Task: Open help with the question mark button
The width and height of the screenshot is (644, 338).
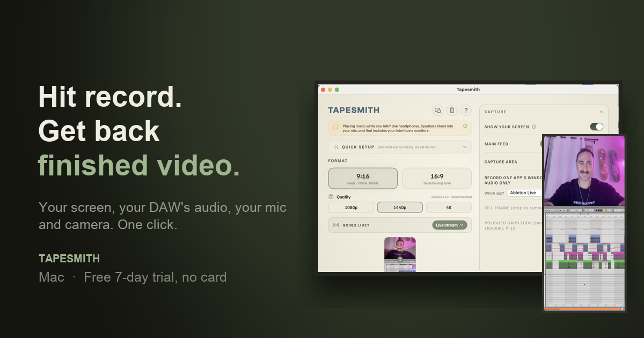Action: pos(466,110)
